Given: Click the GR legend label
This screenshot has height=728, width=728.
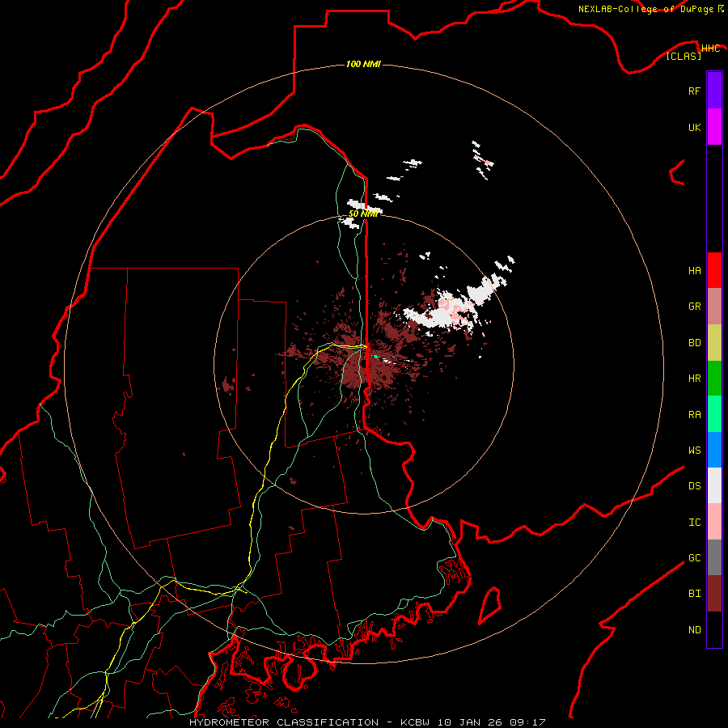Looking at the screenshot, I should tap(694, 307).
